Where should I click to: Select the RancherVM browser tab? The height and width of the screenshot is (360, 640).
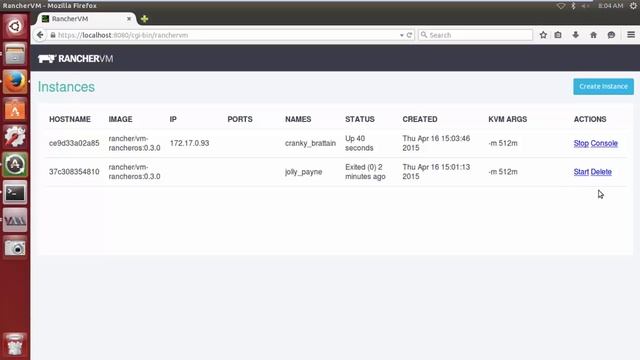pyautogui.click(x=87, y=19)
